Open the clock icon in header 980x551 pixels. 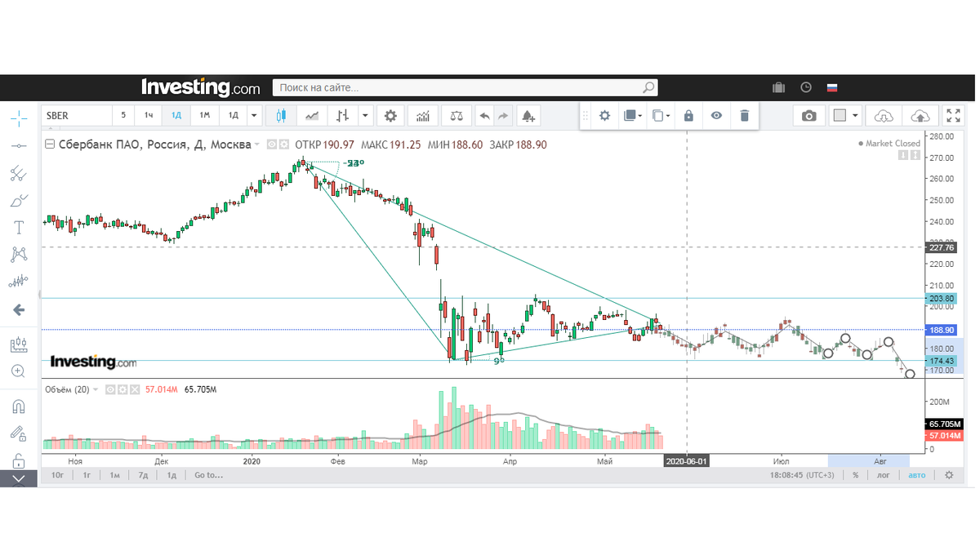point(806,87)
